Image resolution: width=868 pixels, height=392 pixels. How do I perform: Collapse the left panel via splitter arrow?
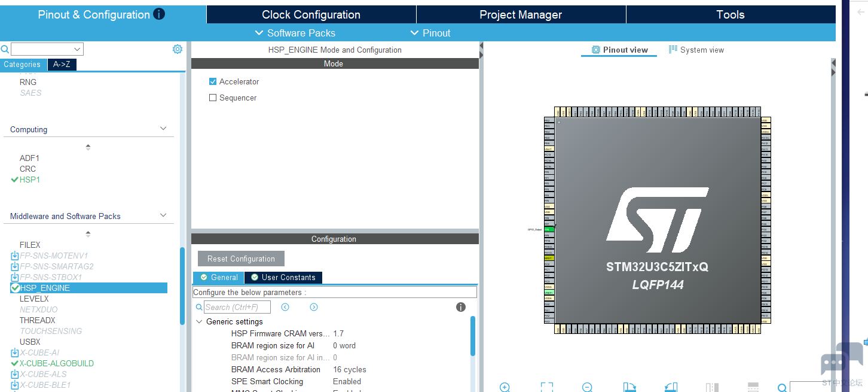(x=481, y=46)
